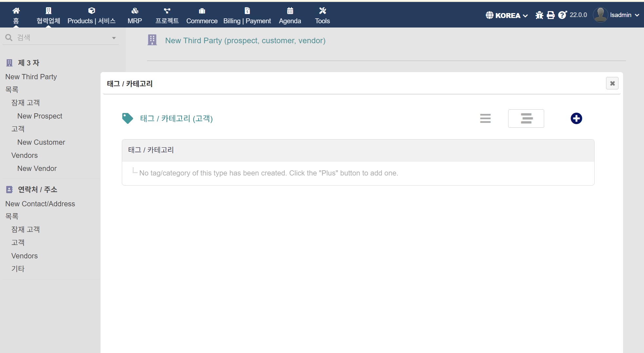Image resolution: width=644 pixels, height=353 pixels.
Task: Click the Home icon in top bar
Action: [16, 11]
